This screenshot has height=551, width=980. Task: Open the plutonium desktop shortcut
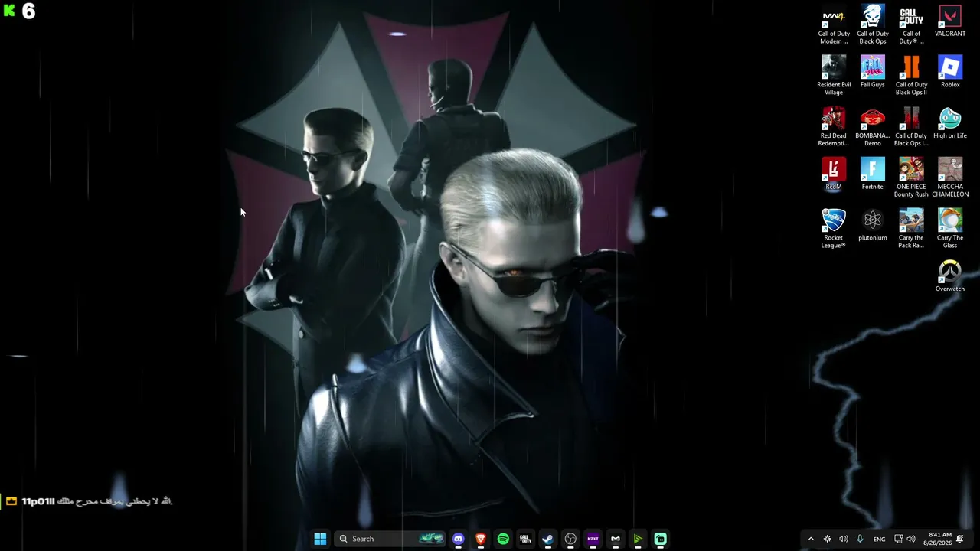coord(873,226)
